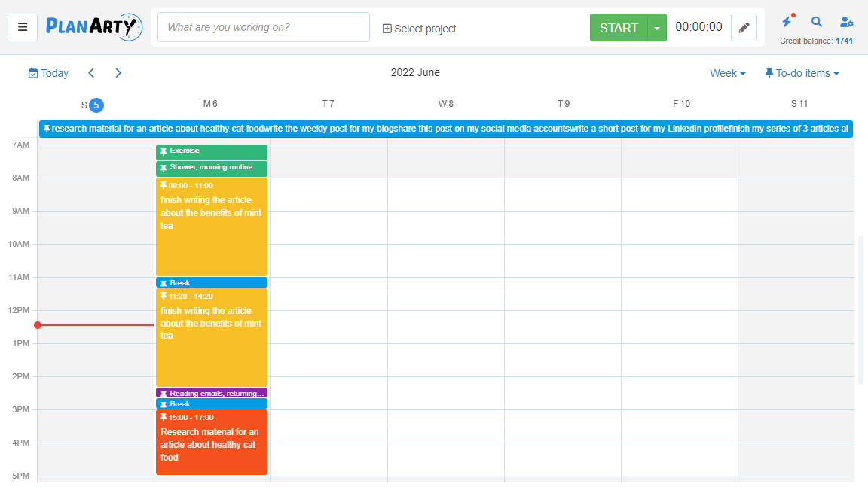Click the pin icon on Exercise event
868x487 pixels.
(164, 151)
